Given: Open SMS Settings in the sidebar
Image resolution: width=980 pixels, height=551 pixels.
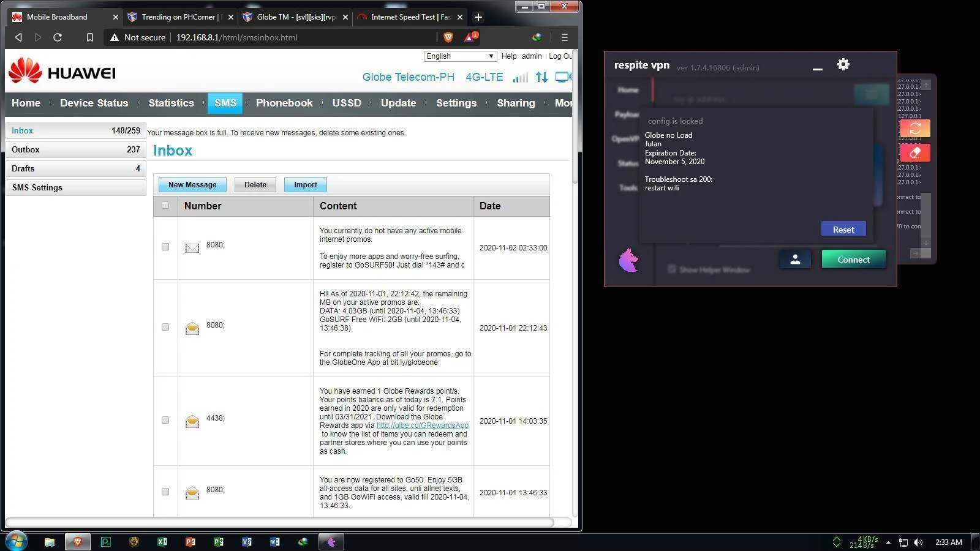Looking at the screenshot, I should (76, 187).
